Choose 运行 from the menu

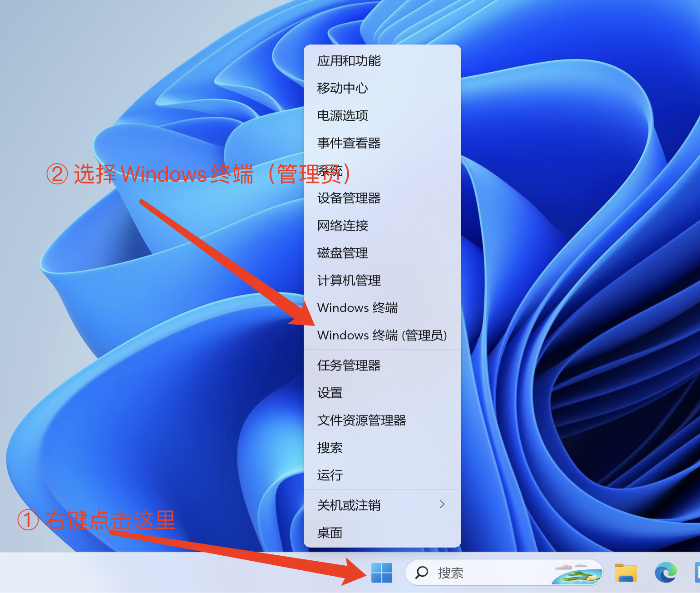(382, 475)
